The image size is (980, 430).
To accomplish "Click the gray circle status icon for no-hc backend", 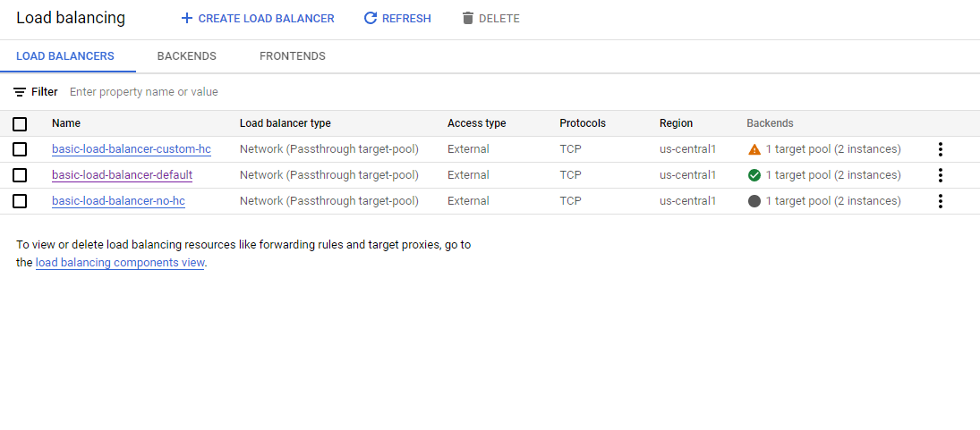I will [754, 201].
